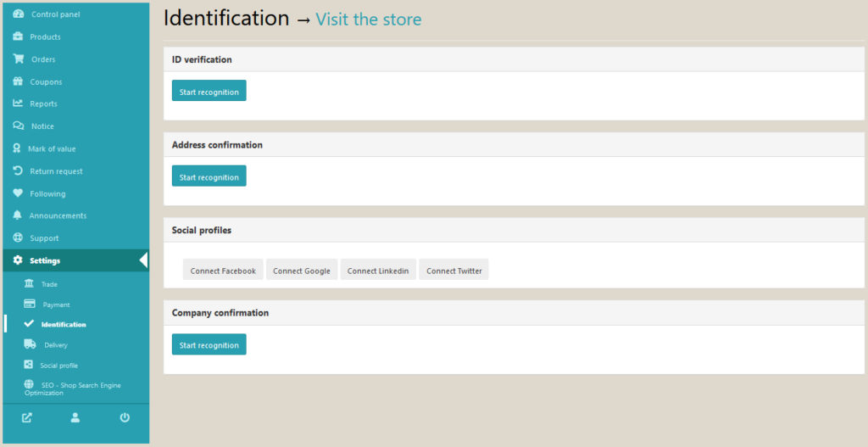
Task: Click the external link icon in sidebar footer
Action: click(26, 417)
